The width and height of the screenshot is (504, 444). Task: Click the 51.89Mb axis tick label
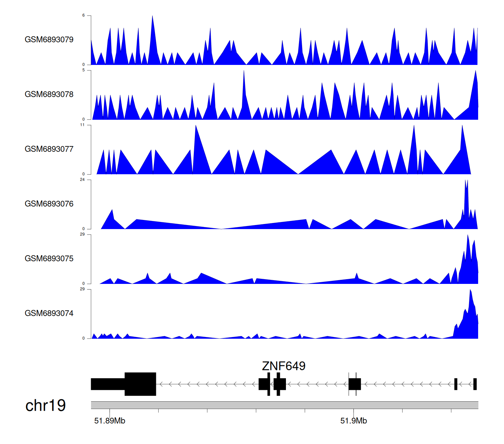click(110, 421)
